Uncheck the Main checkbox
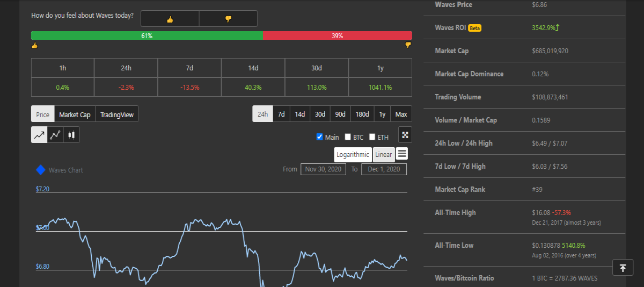This screenshot has height=287, width=644. [320, 137]
